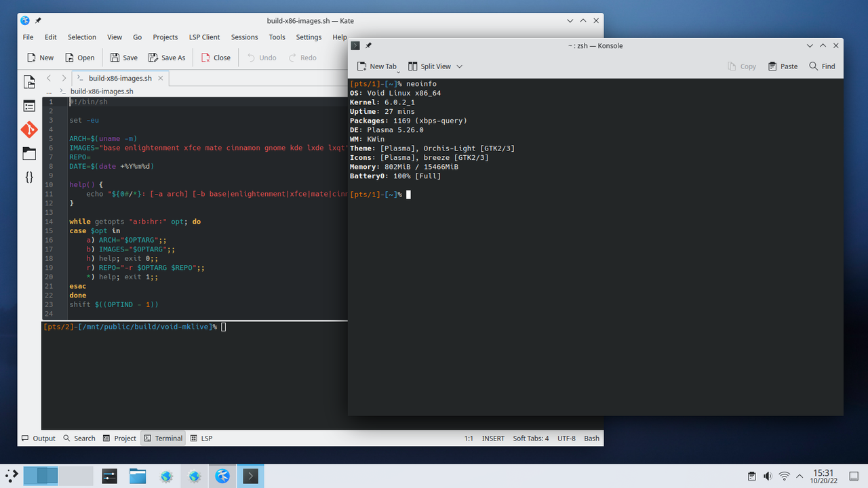Toggle the Terminal panel in Kate bottom bar
Image resolution: width=868 pixels, height=488 pixels.
[163, 439]
